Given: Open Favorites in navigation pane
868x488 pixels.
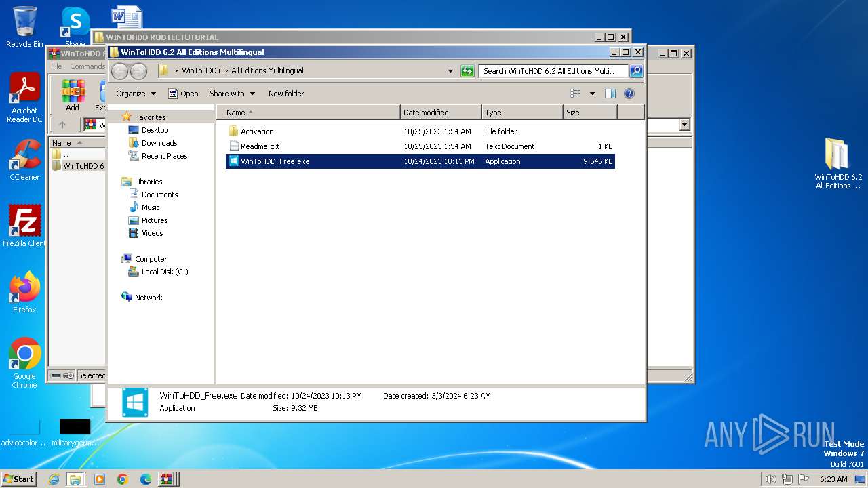Looking at the screenshot, I should pos(150,117).
